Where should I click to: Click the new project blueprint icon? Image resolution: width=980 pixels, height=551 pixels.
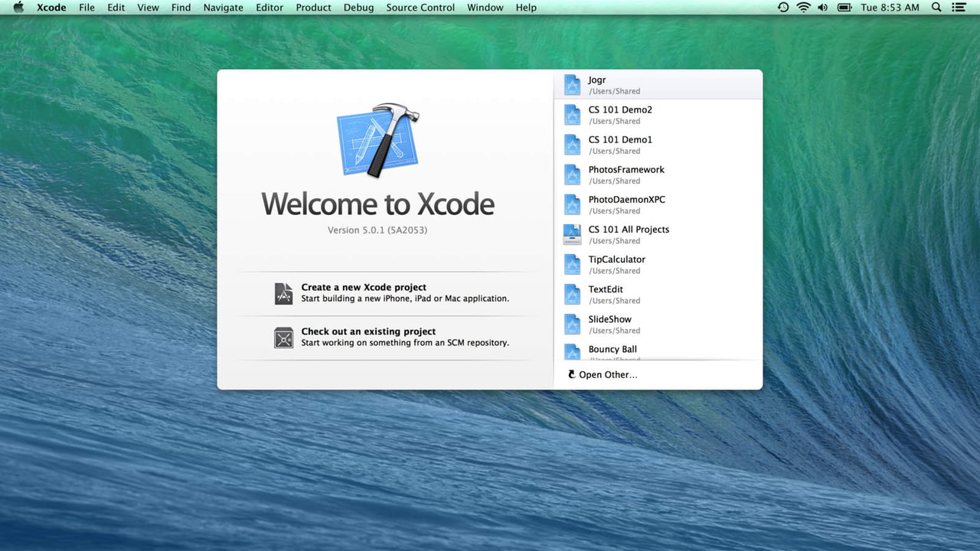[283, 293]
